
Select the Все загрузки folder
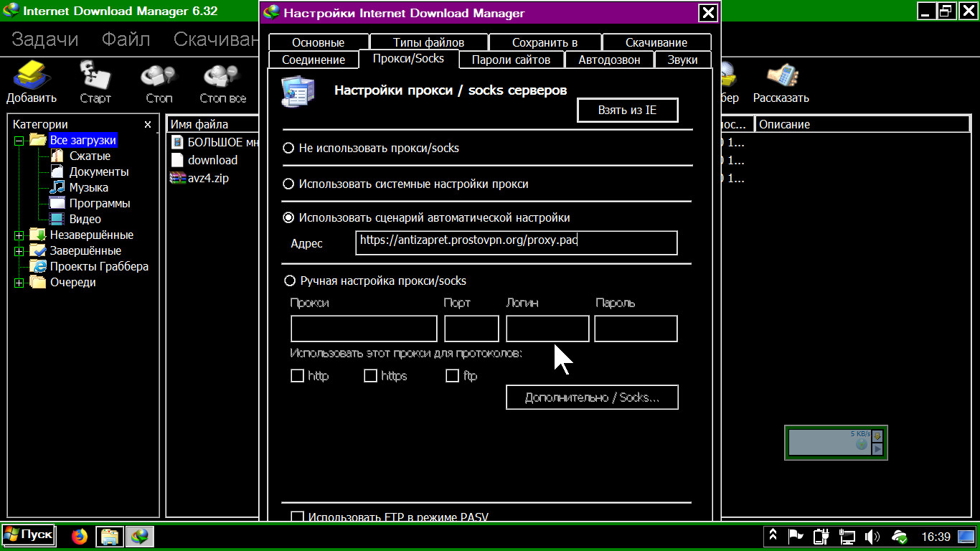pyautogui.click(x=83, y=141)
